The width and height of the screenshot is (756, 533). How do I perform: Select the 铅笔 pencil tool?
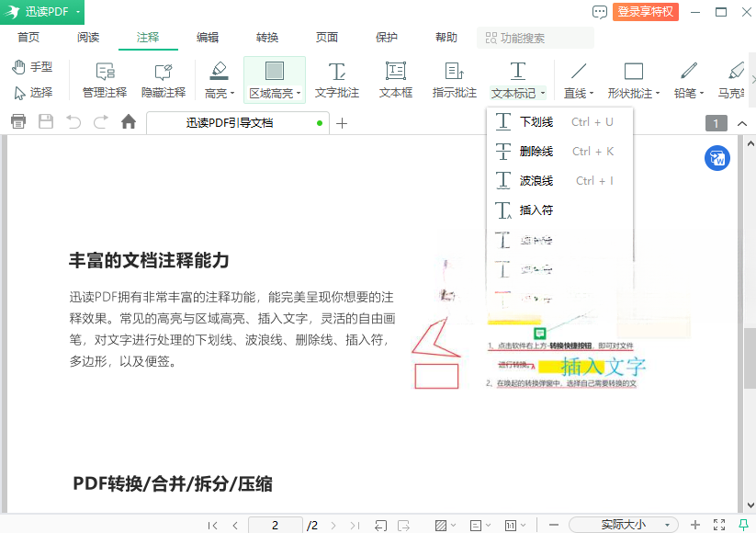689,72
